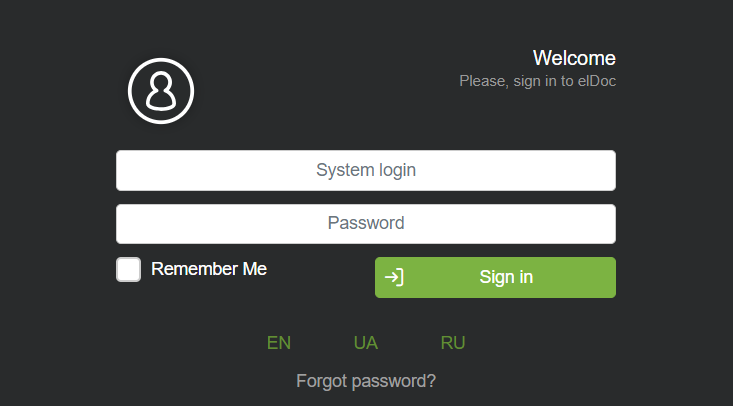Start password recovery via Forgot password

[x=366, y=381]
